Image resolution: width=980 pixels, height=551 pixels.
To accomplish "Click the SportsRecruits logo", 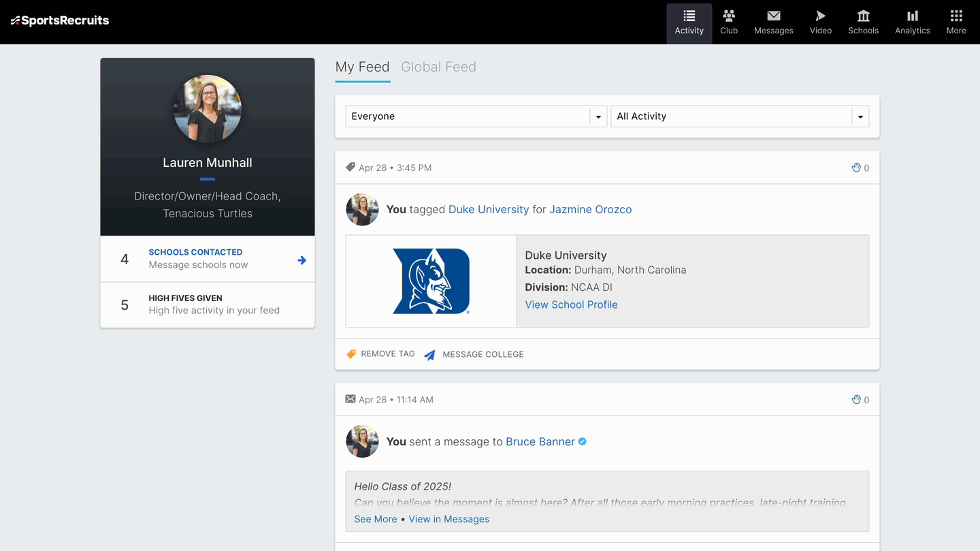I will [60, 20].
